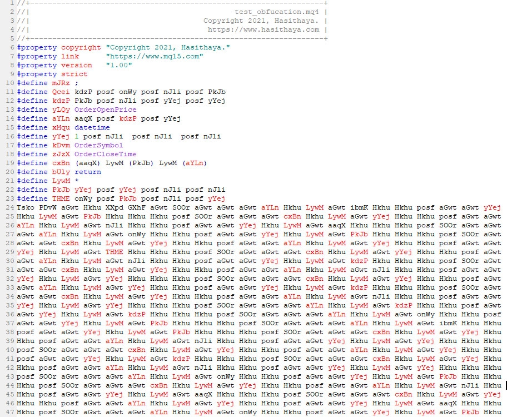Click the (aaqX) token on line 19
The image size is (532, 417).
point(87,163)
